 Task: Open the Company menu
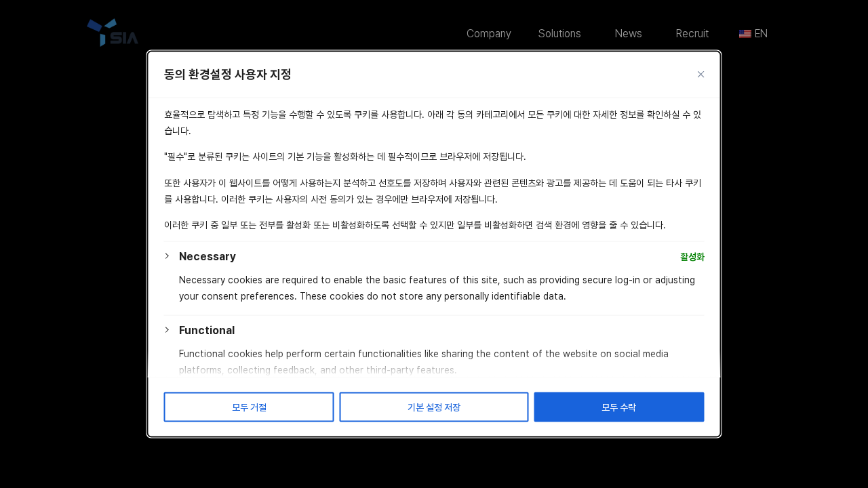(x=488, y=33)
